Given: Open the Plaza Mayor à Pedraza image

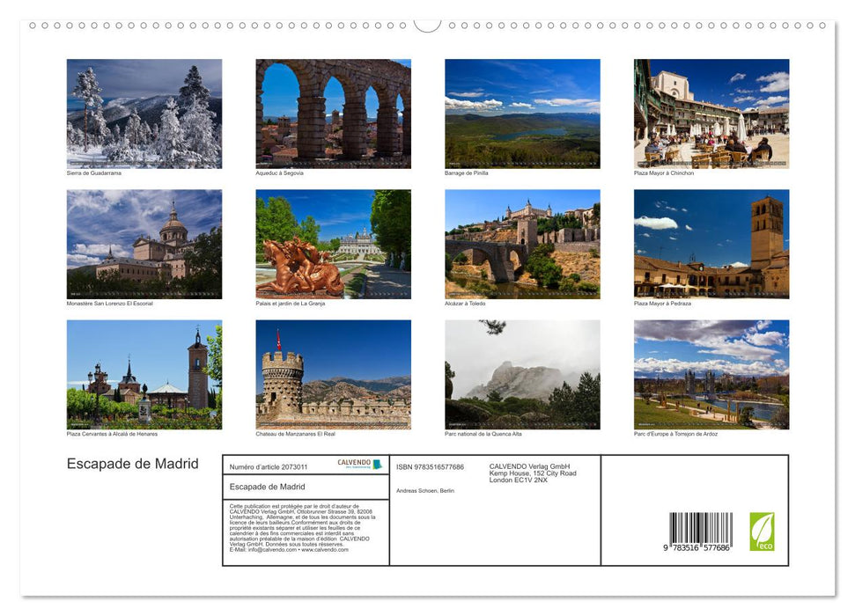Looking at the screenshot, I should tap(711, 243).
